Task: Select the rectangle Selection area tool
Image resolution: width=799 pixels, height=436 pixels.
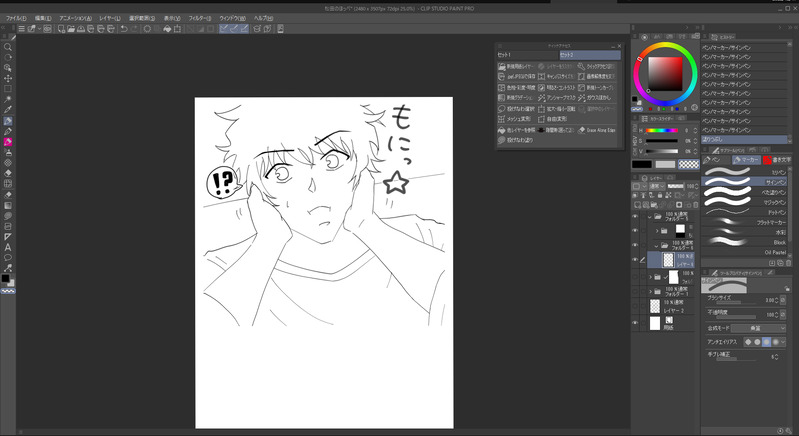Action: 8,89
